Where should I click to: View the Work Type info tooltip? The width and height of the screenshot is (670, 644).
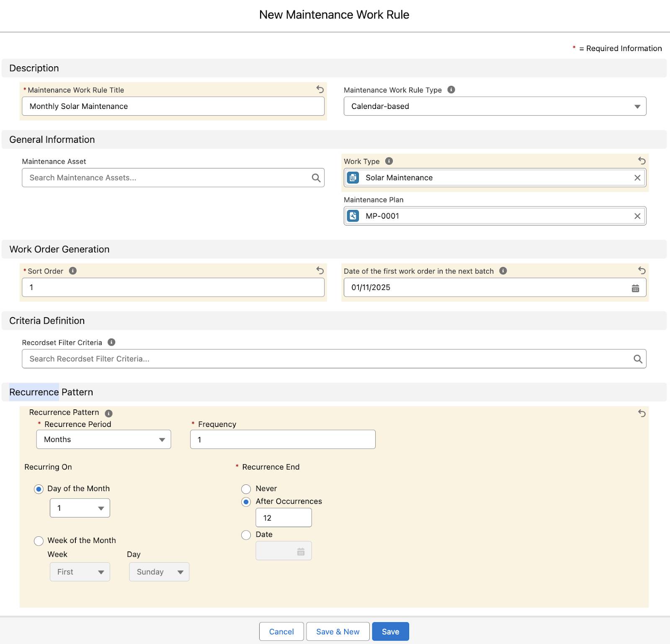point(389,161)
